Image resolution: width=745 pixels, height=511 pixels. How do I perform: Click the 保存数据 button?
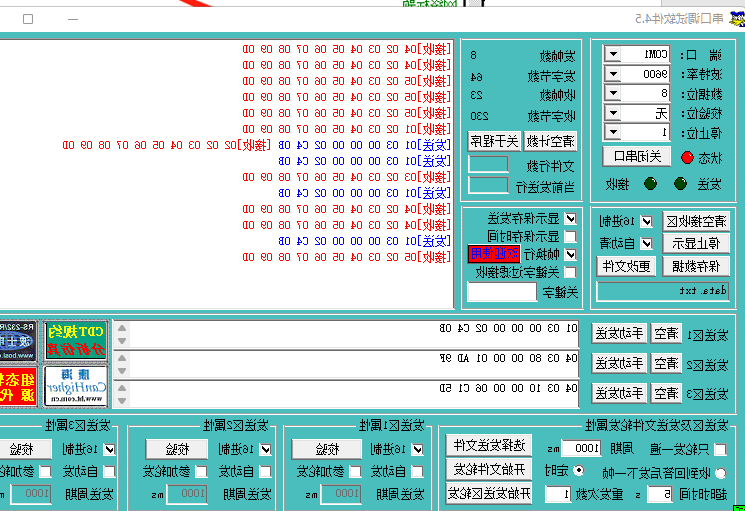coord(696,266)
